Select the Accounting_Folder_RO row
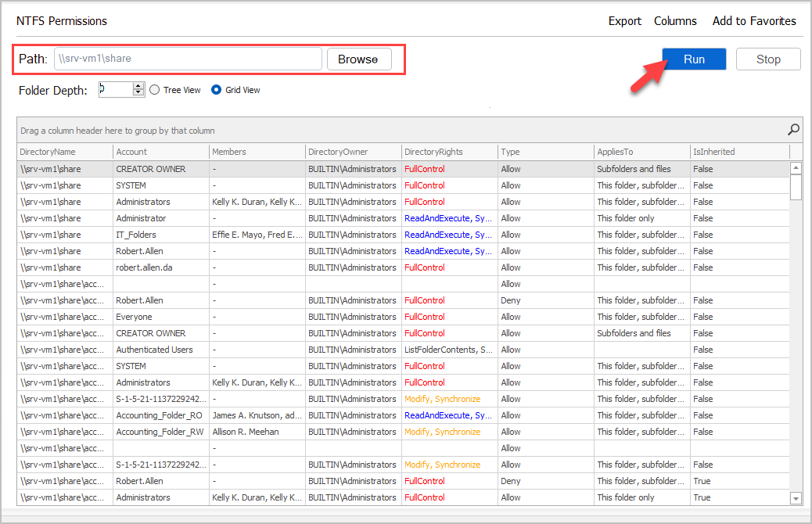 (x=159, y=415)
